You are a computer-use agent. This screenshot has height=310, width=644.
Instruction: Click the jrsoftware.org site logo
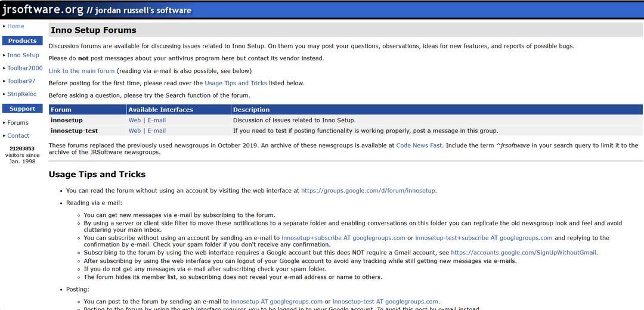coord(42,10)
